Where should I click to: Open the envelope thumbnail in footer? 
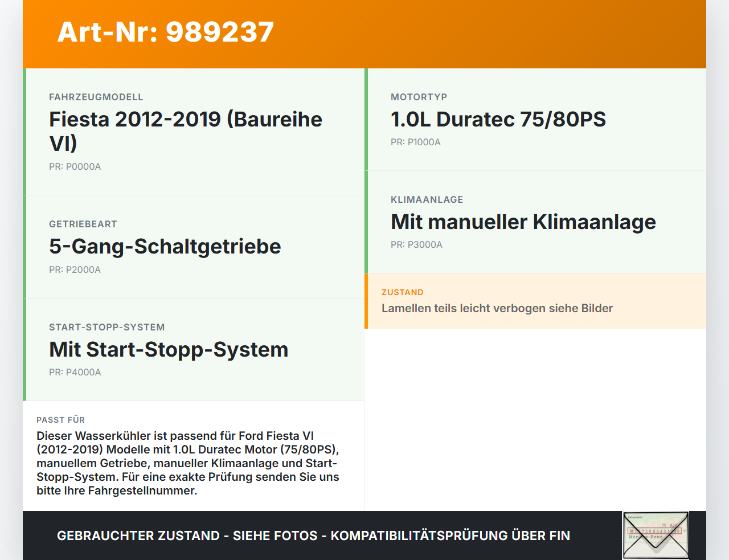click(x=656, y=536)
